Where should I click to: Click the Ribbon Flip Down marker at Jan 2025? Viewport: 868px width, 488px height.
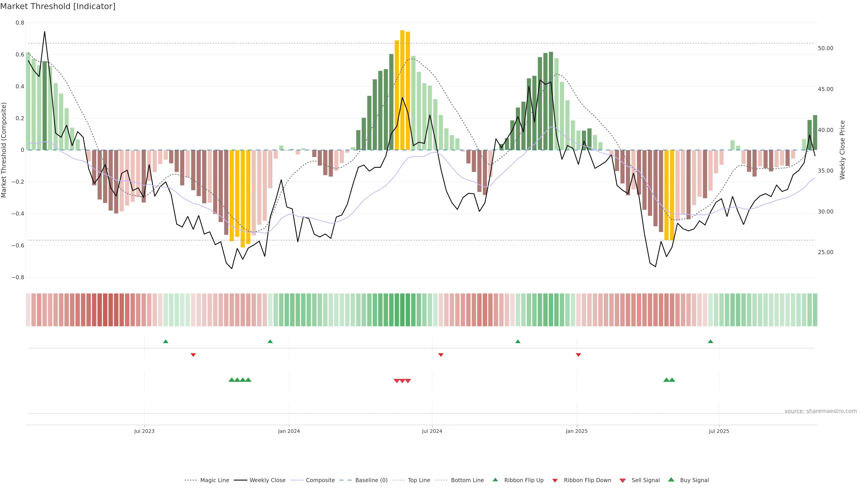click(x=578, y=355)
